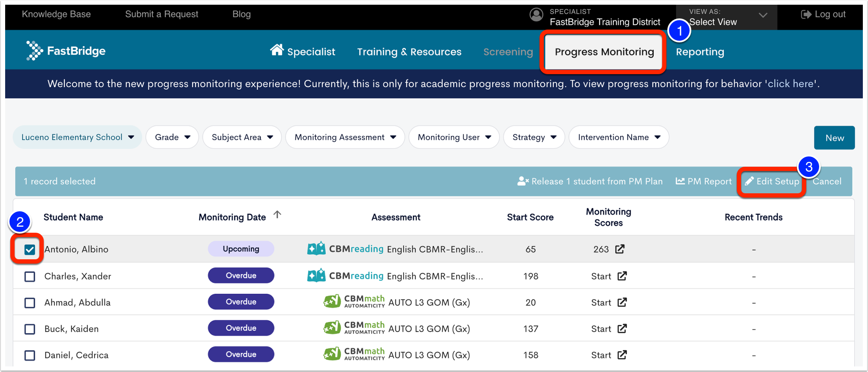Click CBMmath icon in Buck Kaiden's row

(x=332, y=328)
